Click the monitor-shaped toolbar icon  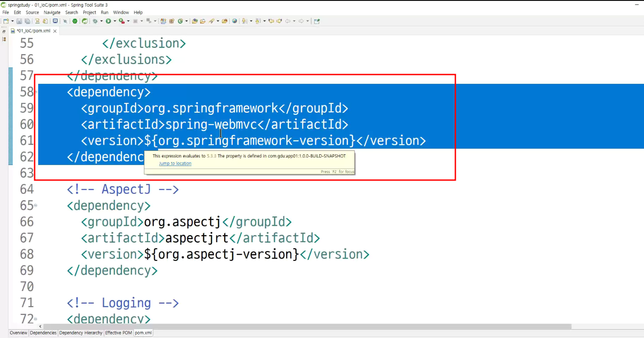tap(55, 21)
